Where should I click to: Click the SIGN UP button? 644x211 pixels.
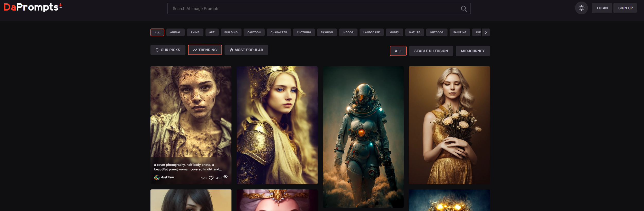coord(625,8)
